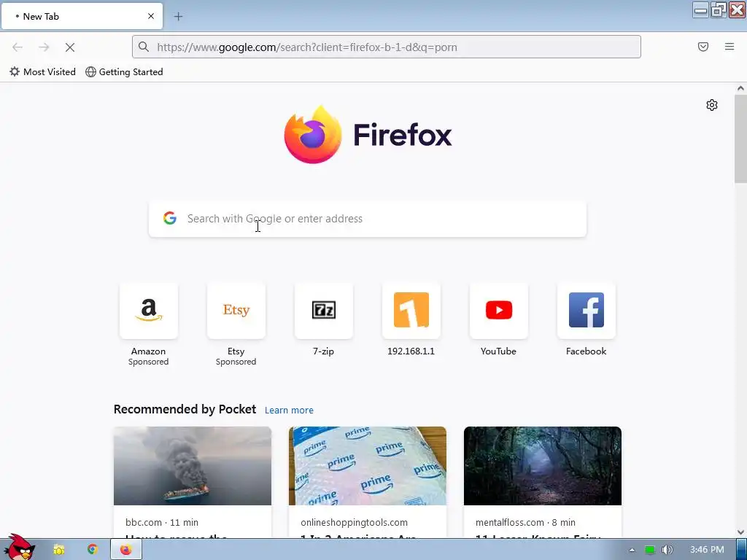Click the Show desktop strip right of the clock
747x560 pixels.
point(741,550)
